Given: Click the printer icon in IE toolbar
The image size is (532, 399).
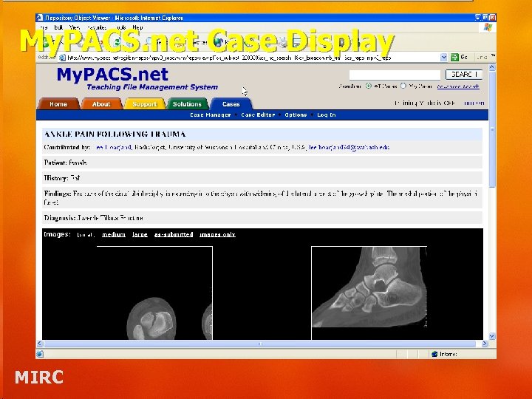Looking at the screenshot, I should 282,42.
